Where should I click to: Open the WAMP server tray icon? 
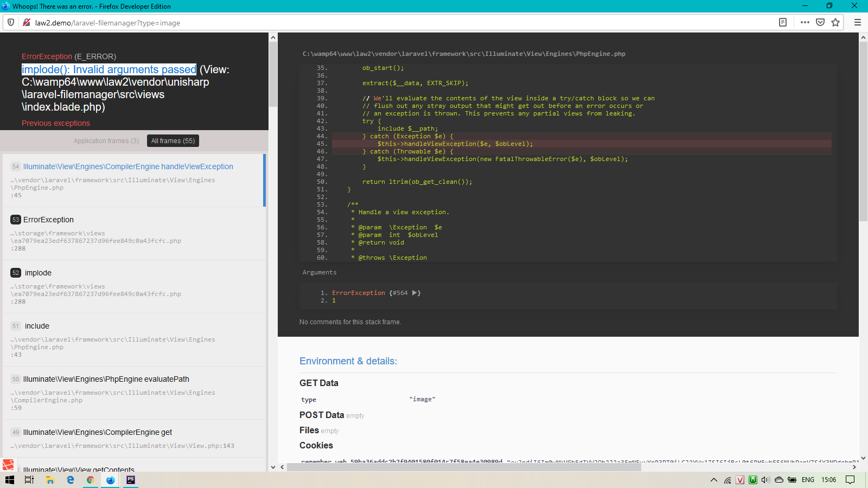pos(753,480)
